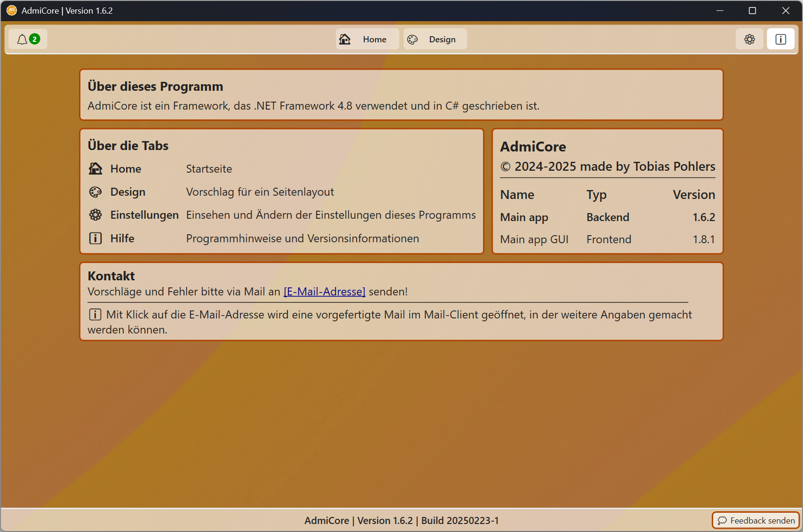Click the Feedback senden button
The width and height of the screenshot is (803, 532).
click(x=756, y=520)
